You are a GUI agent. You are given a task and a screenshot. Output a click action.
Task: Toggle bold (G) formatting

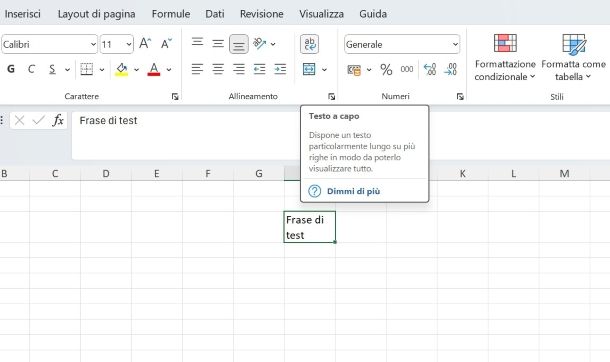[11, 69]
